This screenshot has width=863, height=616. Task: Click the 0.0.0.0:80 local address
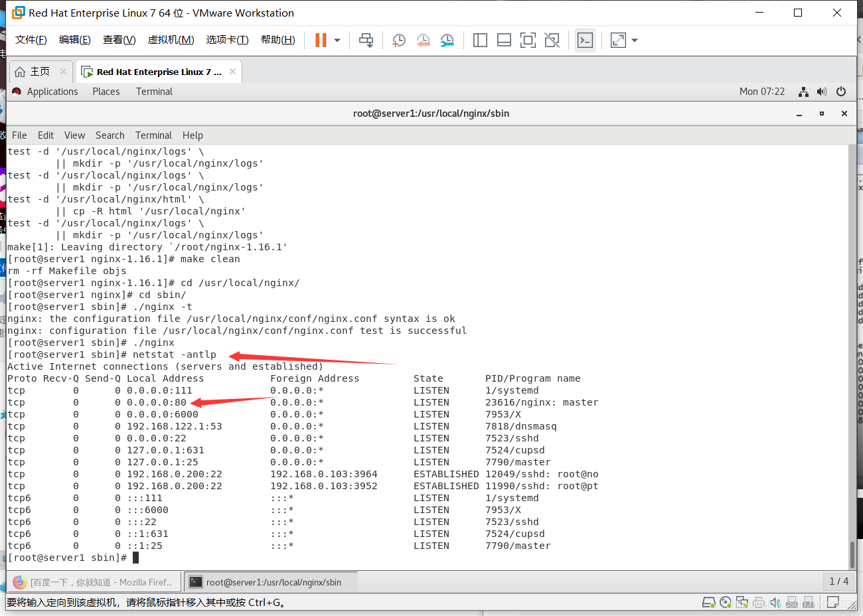point(157,402)
